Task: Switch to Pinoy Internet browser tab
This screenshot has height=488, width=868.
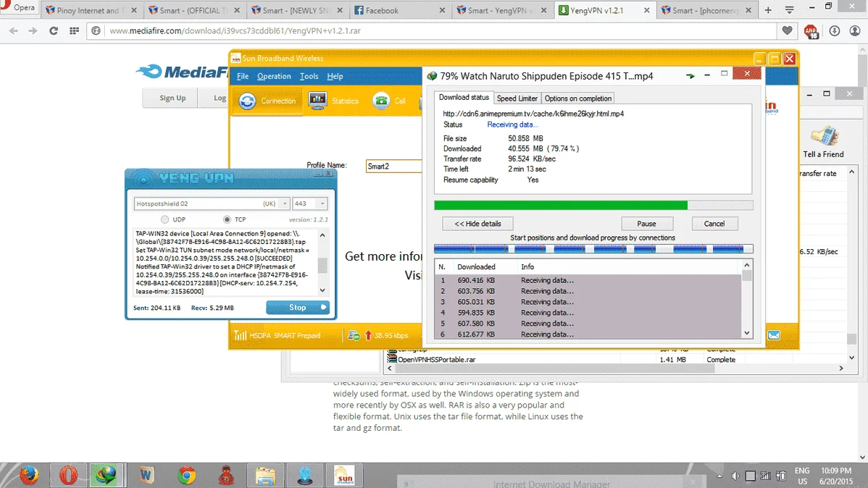Action: tap(92, 10)
